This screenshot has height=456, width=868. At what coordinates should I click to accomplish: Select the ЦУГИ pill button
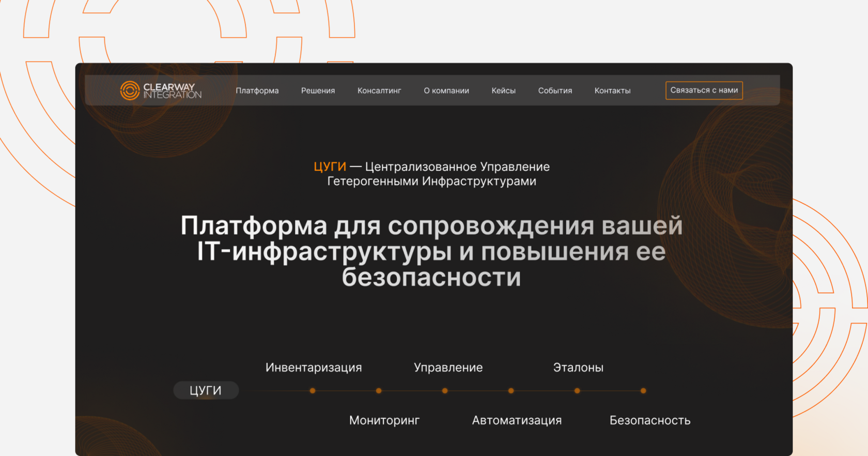[206, 390]
